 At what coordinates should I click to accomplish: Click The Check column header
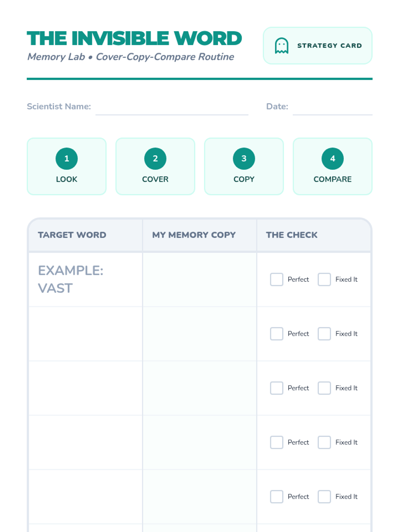pos(292,235)
